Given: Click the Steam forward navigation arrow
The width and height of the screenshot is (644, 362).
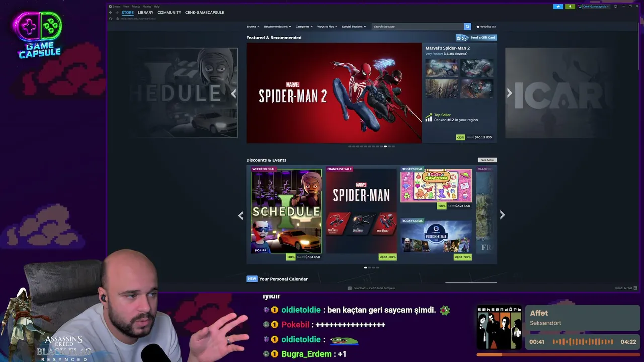Looking at the screenshot, I should tap(117, 12).
